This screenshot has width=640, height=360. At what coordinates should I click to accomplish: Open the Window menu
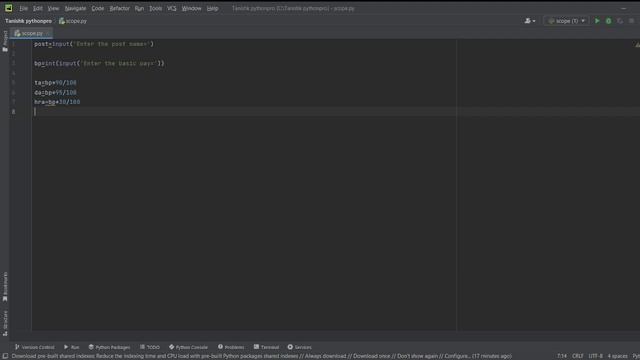191,9
